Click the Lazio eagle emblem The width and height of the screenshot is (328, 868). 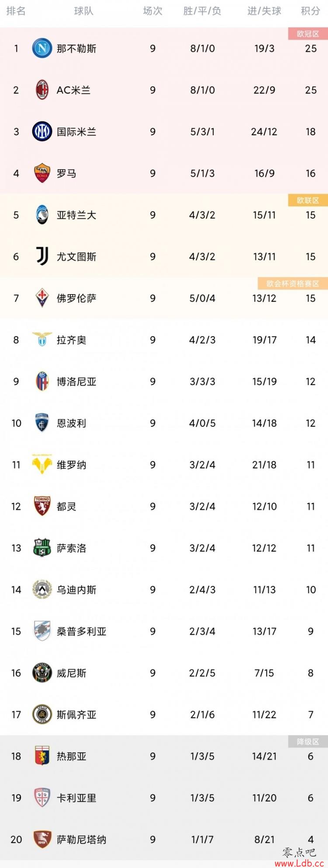coord(42,339)
